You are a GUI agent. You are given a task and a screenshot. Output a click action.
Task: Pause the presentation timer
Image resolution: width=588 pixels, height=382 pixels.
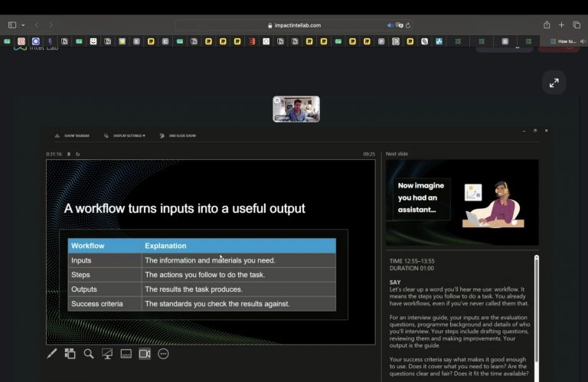[x=69, y=154]
